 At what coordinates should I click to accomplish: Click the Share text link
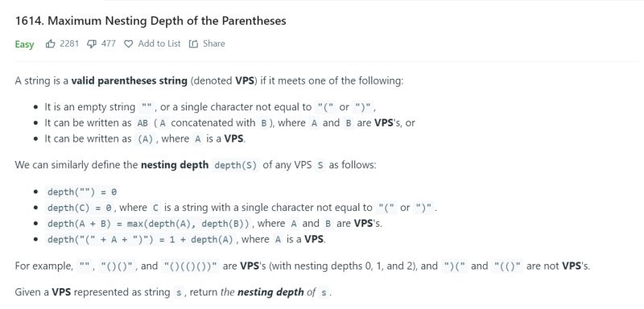(214, 43)
